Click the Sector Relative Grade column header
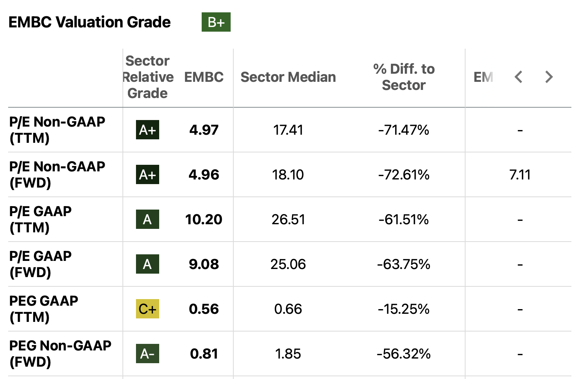This screenshot has width=588, height=379. pos(148,77)
